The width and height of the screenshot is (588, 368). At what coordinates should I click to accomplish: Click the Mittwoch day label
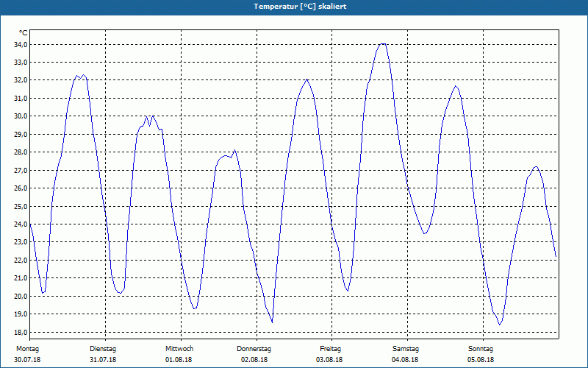[x=179, y=349]
